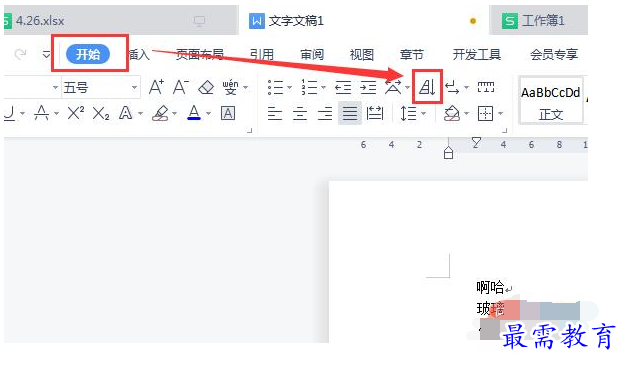The height and width of the screenshot is (368, 624).
Task: Click the display icon on 4.26.xlsx tab
Action: point(199,21)
